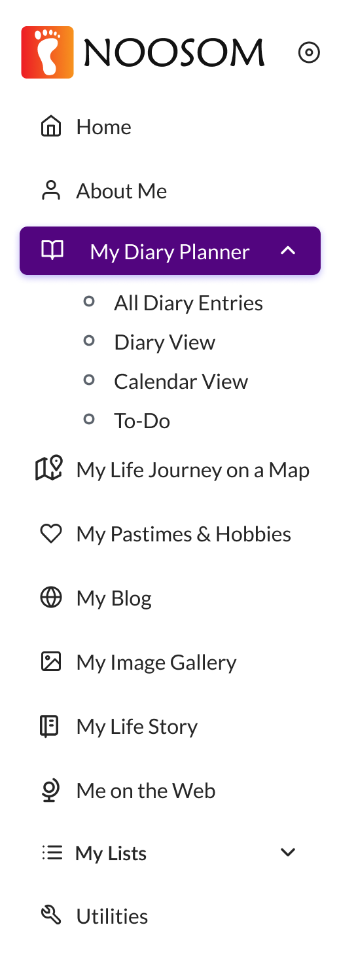Toggle the sidebar pin circle icon
The image size is (339, 980).
pyautogui.click(x=309, y=52)
